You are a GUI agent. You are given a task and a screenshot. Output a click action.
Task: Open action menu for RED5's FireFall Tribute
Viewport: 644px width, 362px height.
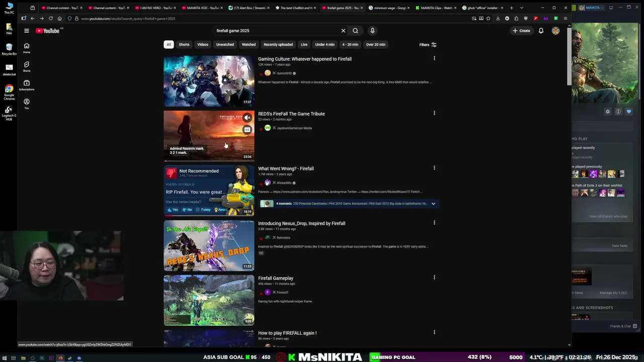434,113
